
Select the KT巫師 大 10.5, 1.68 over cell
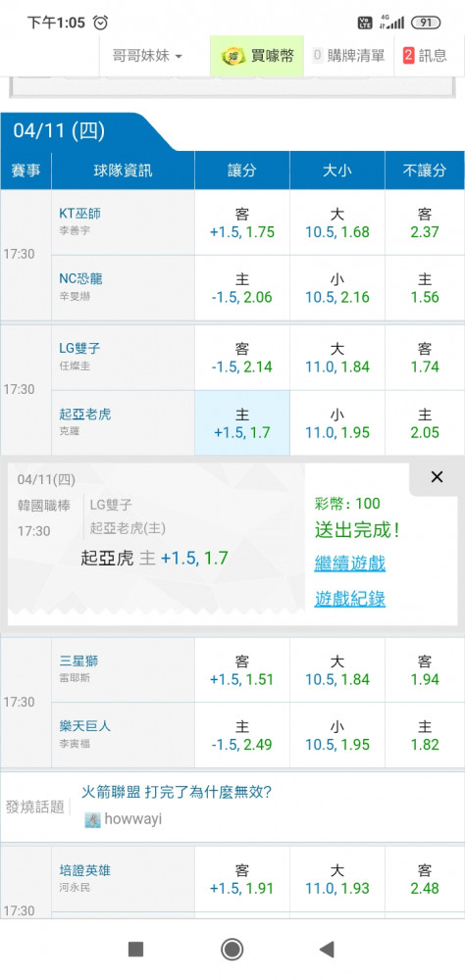[x=337, y=222]
